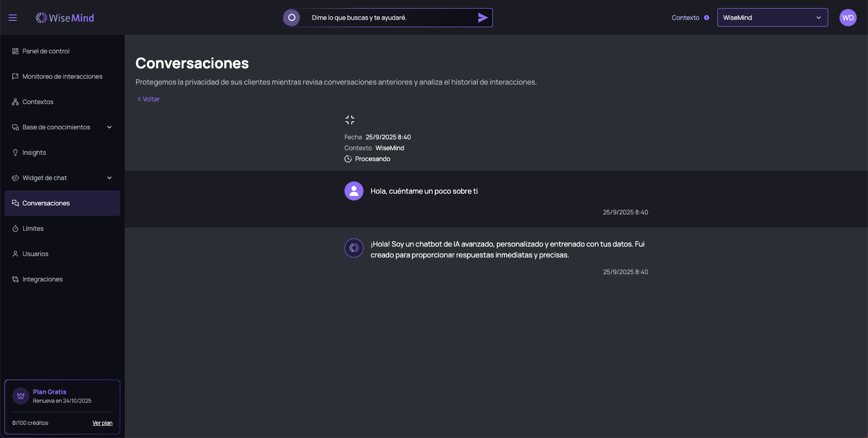Open the WiseMind context dropdown
The width and height of the screenshot is (868, 438).
[x=772, y=18]
